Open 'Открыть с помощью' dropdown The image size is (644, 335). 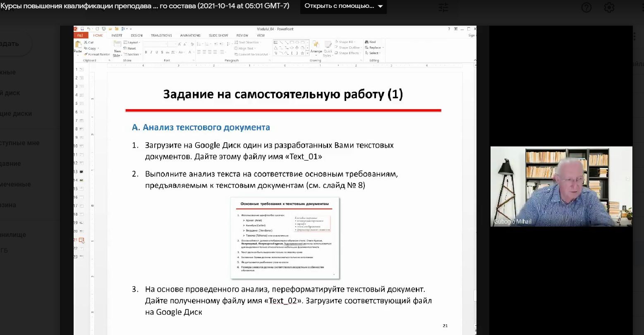pyautogui.click(x=344, y=6)
